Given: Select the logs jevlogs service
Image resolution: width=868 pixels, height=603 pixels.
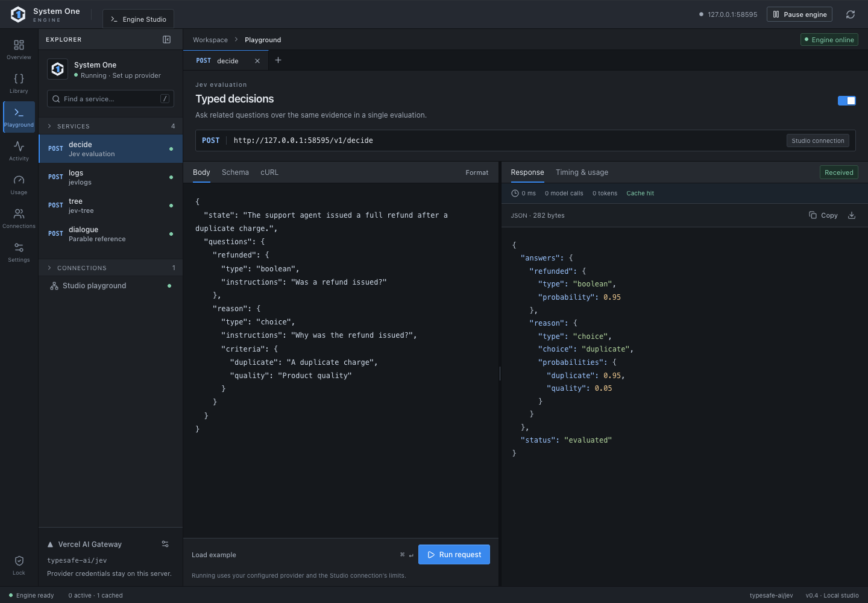Looking at the screenshot, I should [x=111, y=177].
